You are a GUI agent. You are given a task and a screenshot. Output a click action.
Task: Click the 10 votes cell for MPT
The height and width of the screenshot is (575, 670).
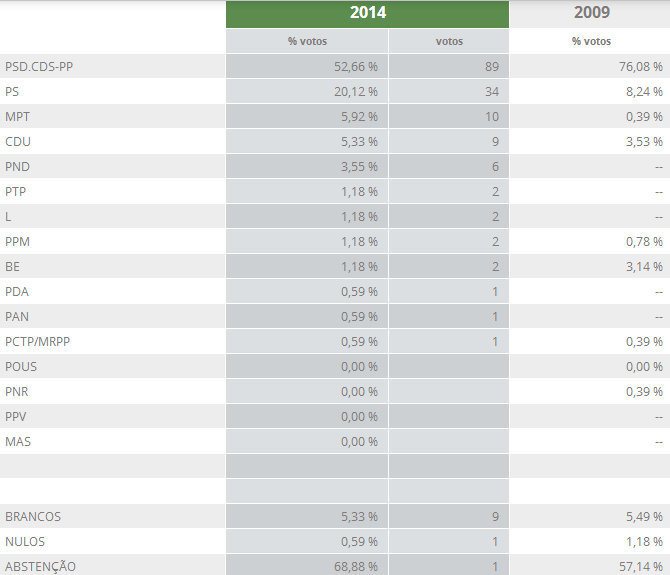pyautogui.click(x=492, y=117)
